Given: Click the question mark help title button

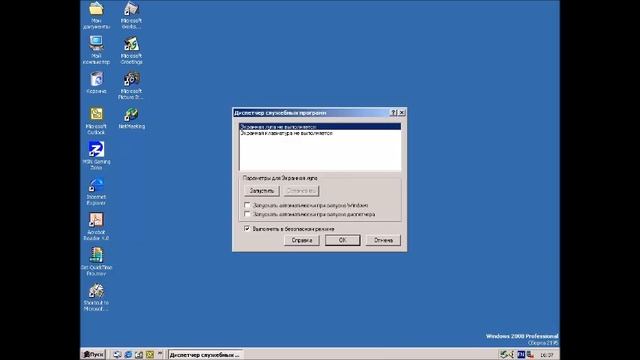Looking at the screenshot, I should click(393, 112).
